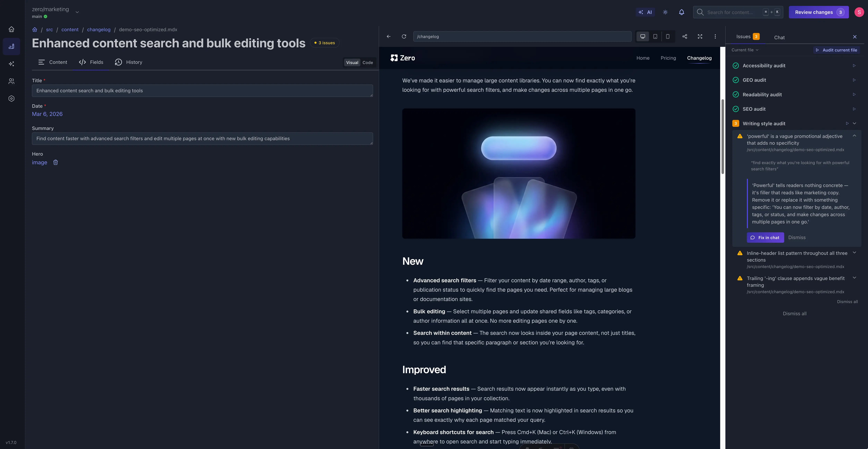
Task: Focus the Search for content box
Action: pyautogui.click(x=738, y=12)
